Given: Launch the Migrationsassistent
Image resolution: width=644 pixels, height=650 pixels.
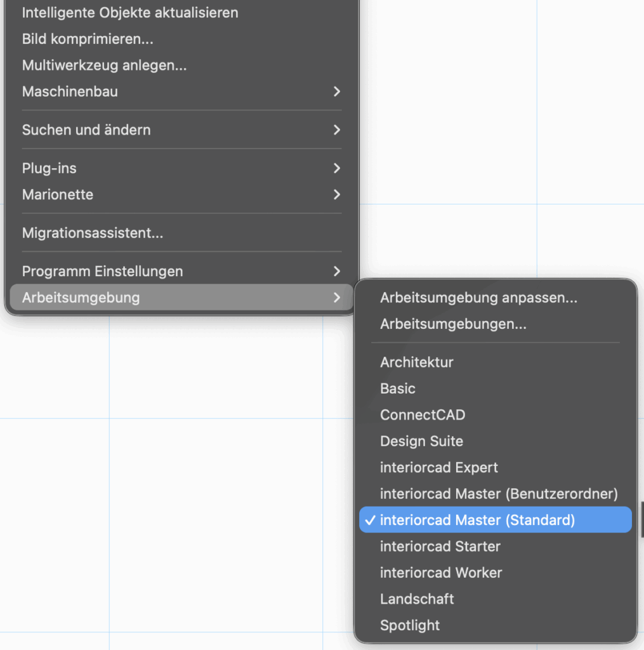Looking at the screenshot, I should click(x=93, y=233).
